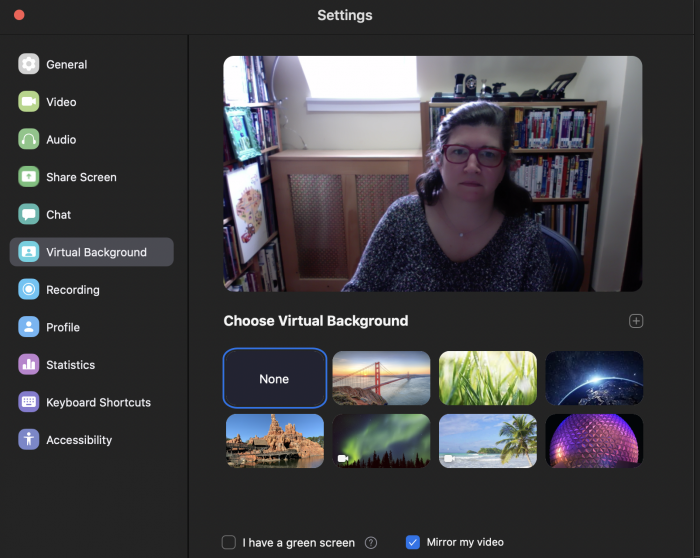
Task: Select the Share Screen label
Action: 81,177
